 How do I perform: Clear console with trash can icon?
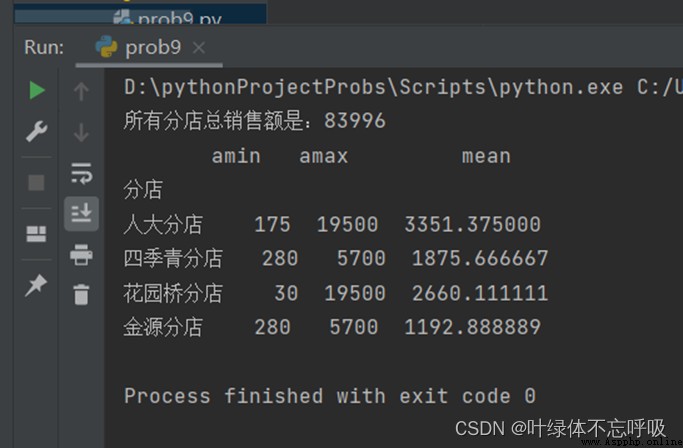[x=81, y=295]
